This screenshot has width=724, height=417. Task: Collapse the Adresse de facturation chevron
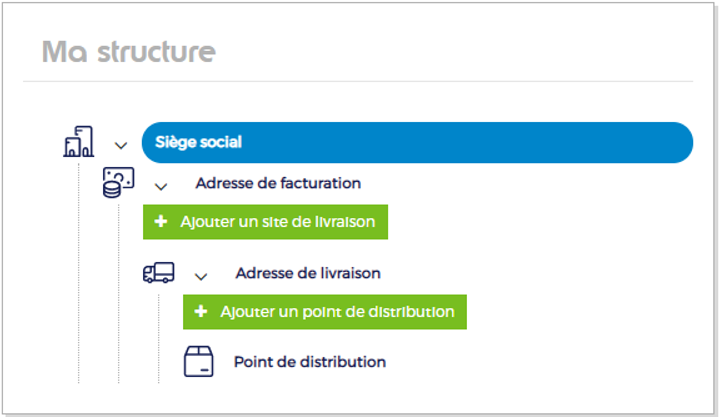pos(161,185)
